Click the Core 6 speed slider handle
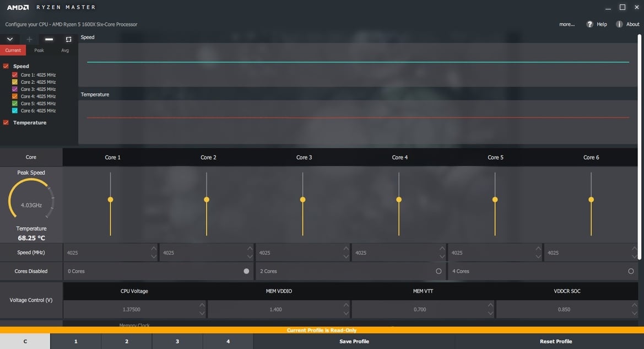644x349 pixels. coord(591,200)
